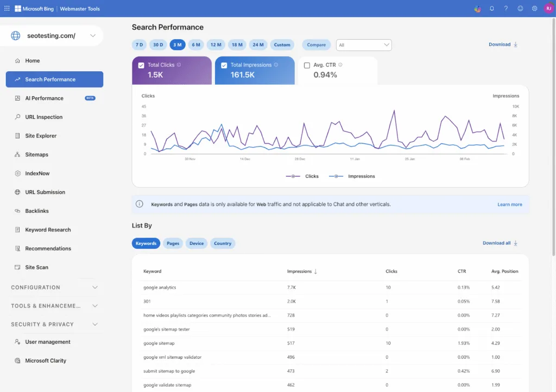Expand the Configuration section
Viewport: 556px width, 392px height.
[x=53, y=287]
